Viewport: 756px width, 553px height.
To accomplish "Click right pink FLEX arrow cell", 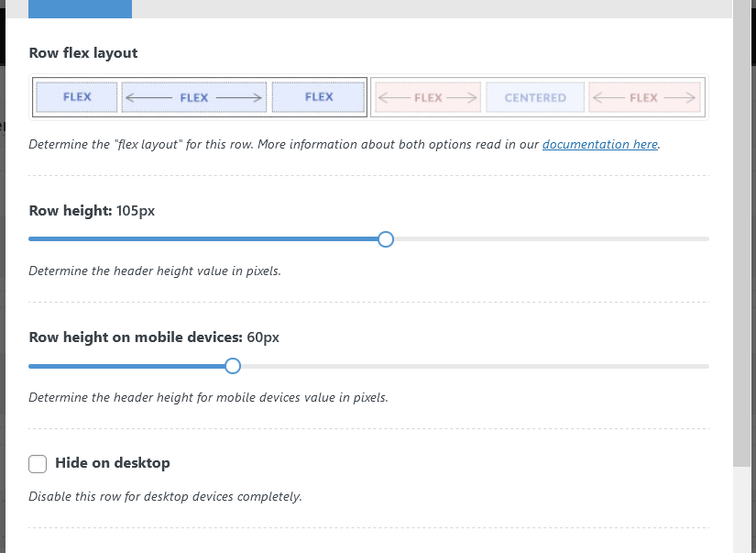I will pos(644,97).
